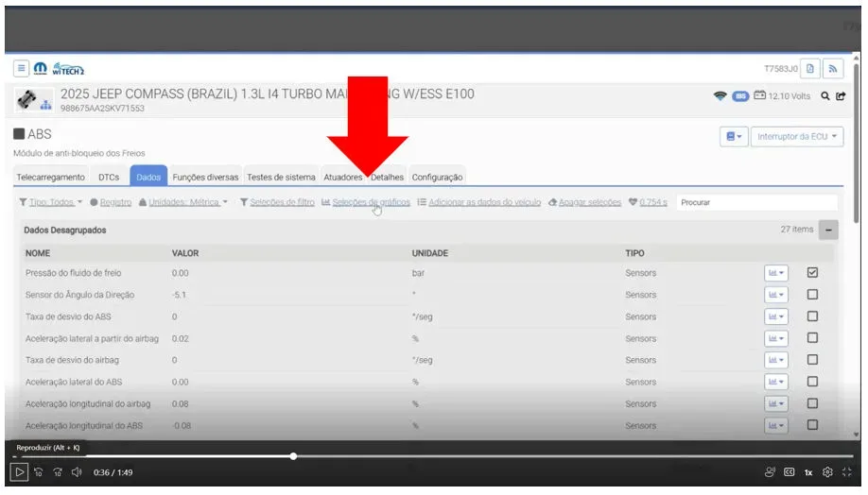The image size is (868, 495).
Task: Check the Taxa de desvio do airbag checkbox
Action: pyautogui.click(x=812, y=360)
